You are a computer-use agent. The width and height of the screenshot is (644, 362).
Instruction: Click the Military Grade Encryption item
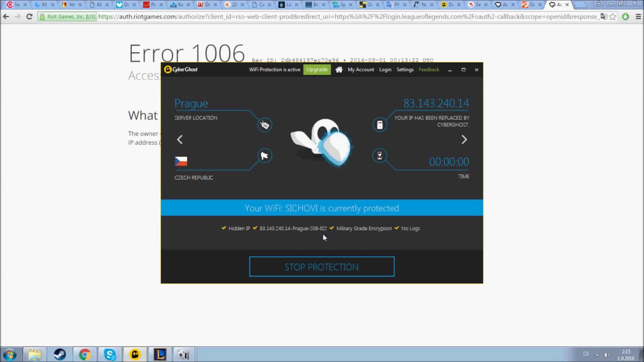click(360, 228)
